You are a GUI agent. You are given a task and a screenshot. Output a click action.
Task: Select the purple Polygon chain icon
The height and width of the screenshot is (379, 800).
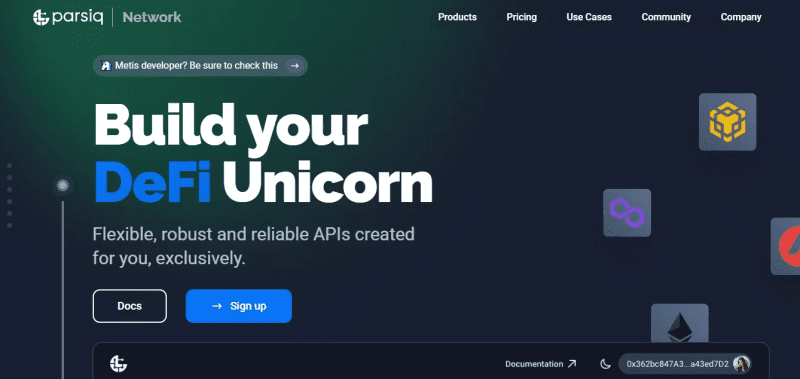pyautogui.click(x=627, y=213)
